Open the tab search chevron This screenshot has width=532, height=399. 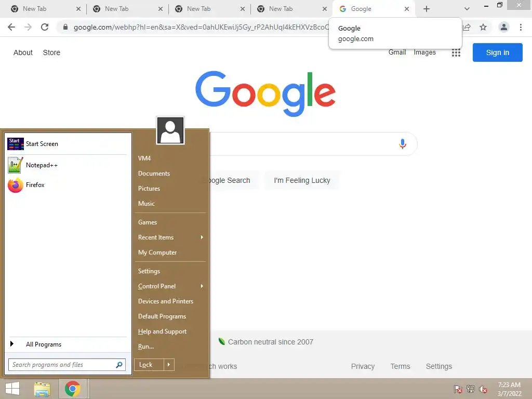point(467,9)
